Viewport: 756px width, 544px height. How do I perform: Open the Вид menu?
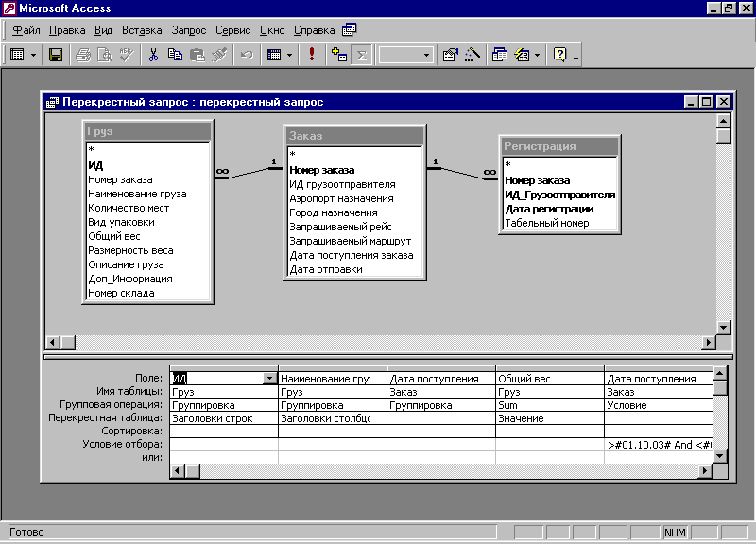point(103,30)
